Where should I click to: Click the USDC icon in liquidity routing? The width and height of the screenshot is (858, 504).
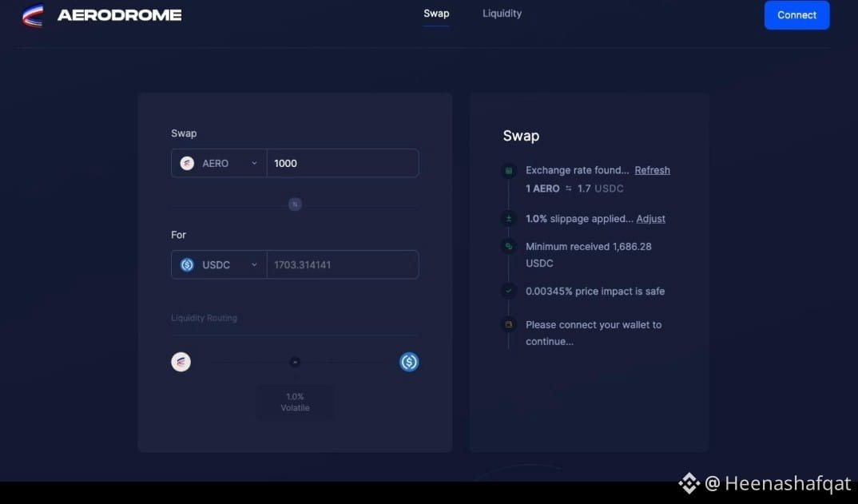point(409,362)
